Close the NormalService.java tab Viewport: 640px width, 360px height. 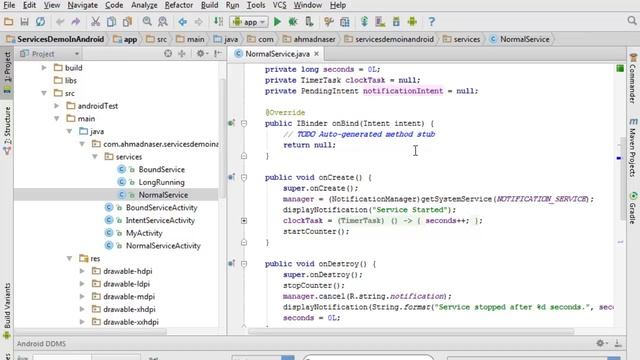(x=316, y=53)
